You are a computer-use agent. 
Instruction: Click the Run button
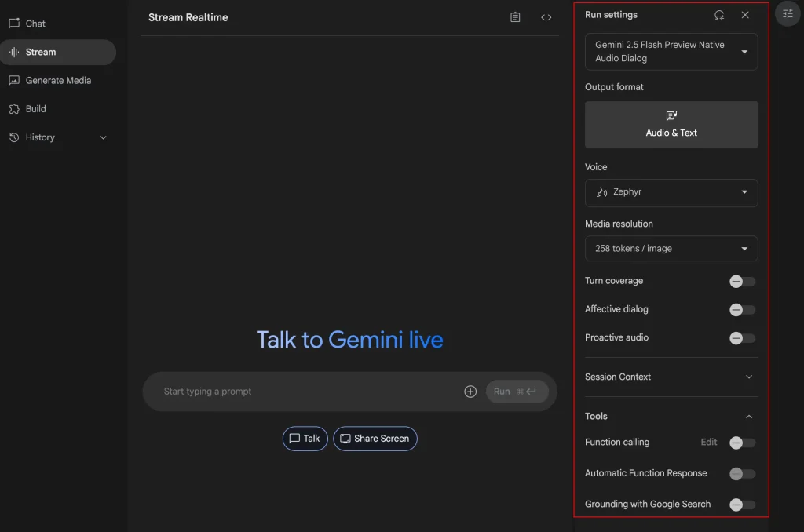point(517,392)
